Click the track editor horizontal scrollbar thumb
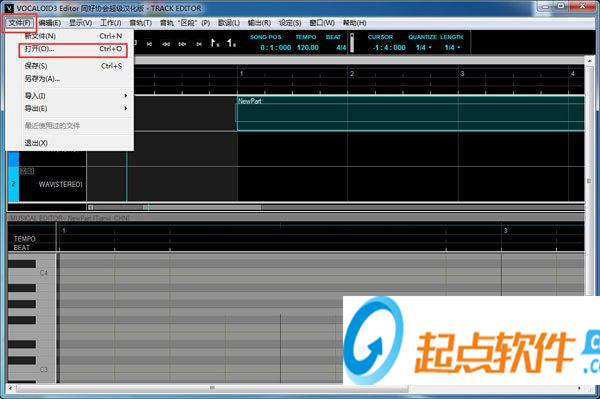Screen dimensions: 600x399 coord(202,207)
